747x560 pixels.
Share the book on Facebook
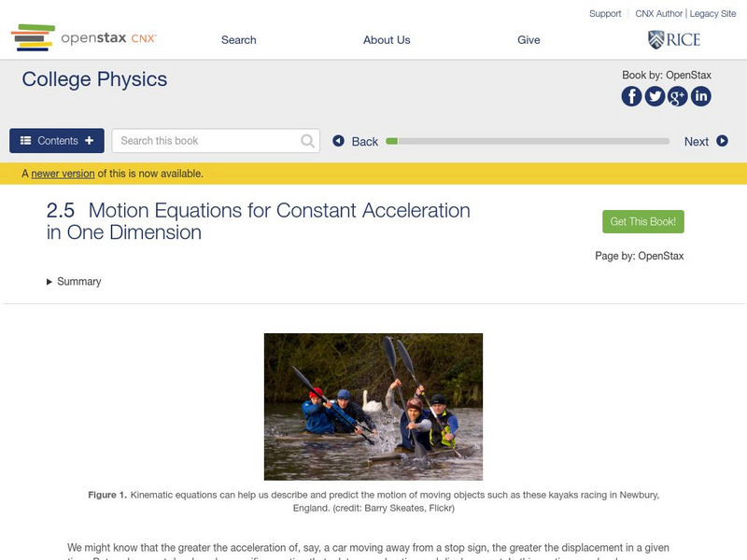point(632,96)
